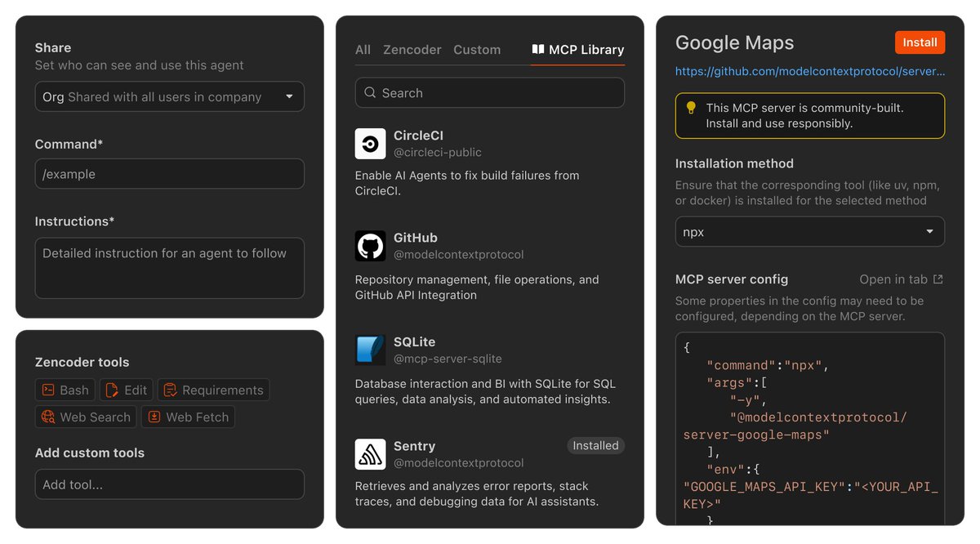Click the "command":"npx" config line
The image size is (980, 544).
click(x=768, y=365)
